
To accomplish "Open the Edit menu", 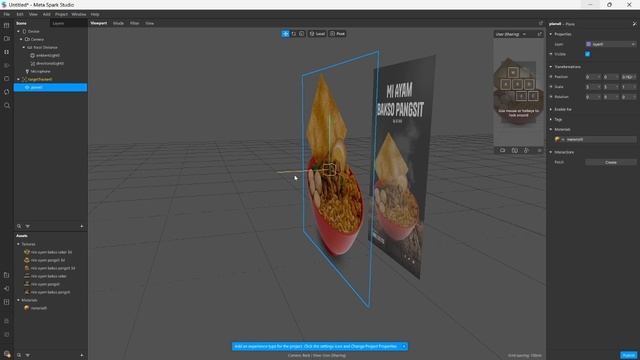I will coord(20,14).
